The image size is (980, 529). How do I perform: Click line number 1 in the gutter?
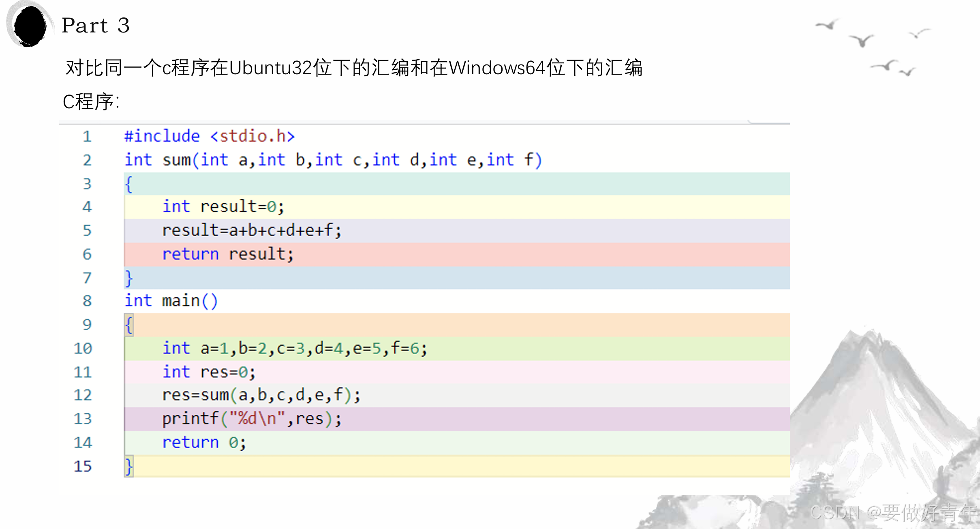click(x=87, y=136)
